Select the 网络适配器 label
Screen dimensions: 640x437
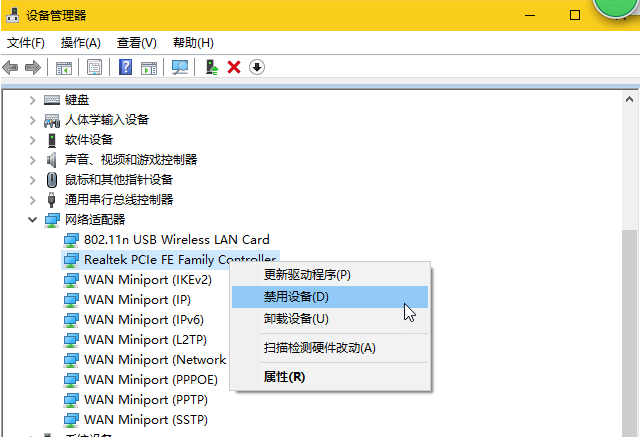95,220
